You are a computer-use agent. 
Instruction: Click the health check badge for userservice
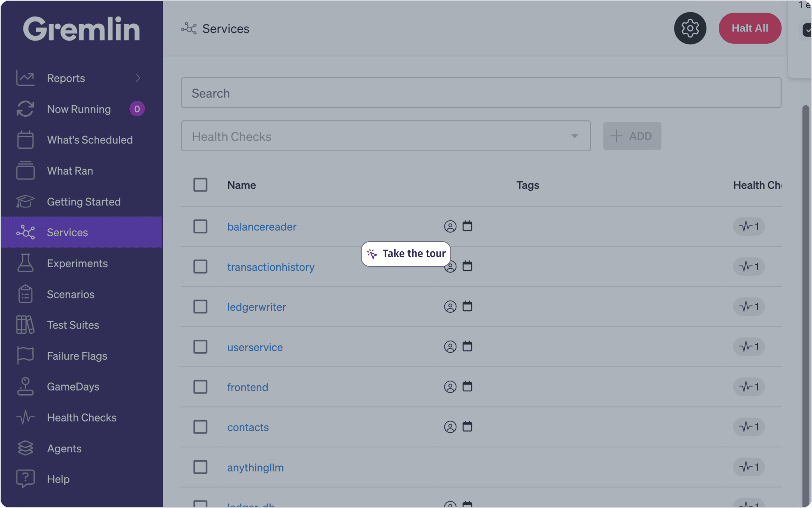(x=748, y=347)
